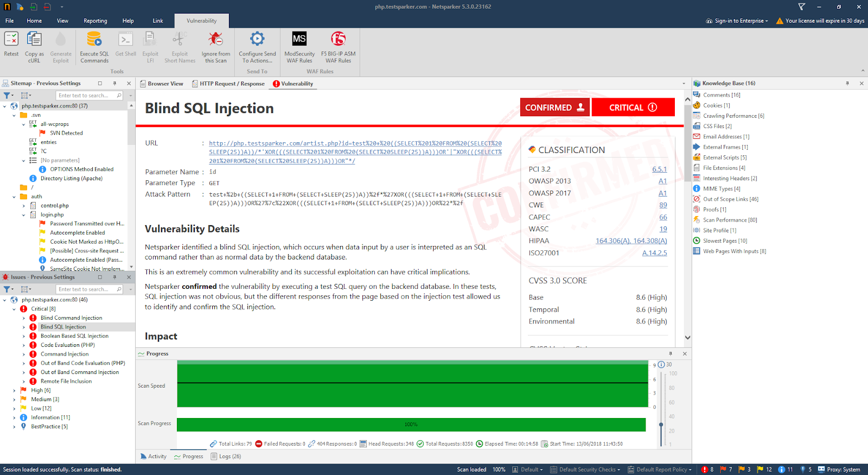Toggle auto-hide pin on Progress panel

coord(670,354)
